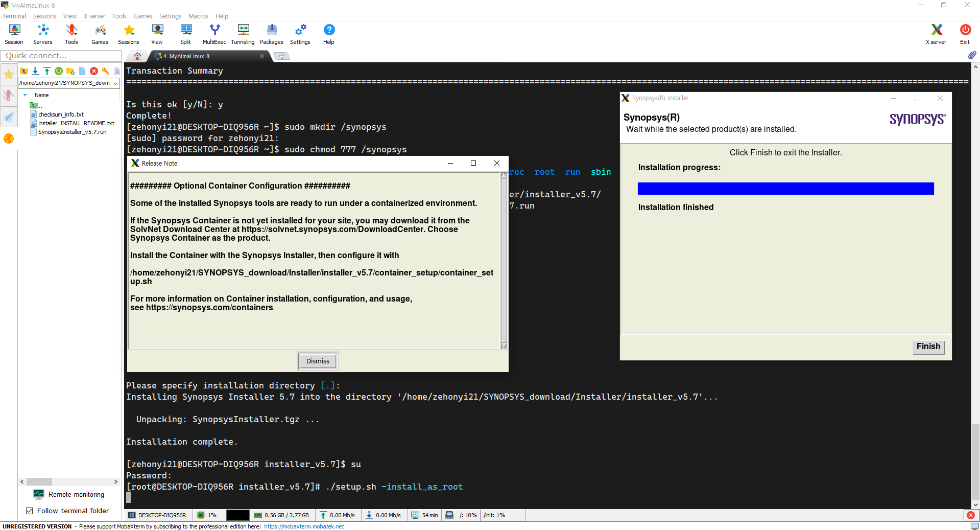Click the red delete icon in SFTP toolbar
The width and height of the screenshot is (980, 530).
94,71
